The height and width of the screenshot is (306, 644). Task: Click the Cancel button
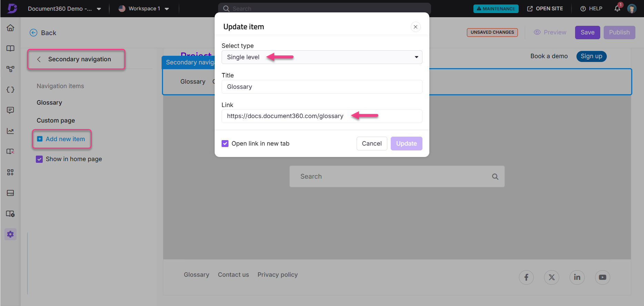(372, 144)
